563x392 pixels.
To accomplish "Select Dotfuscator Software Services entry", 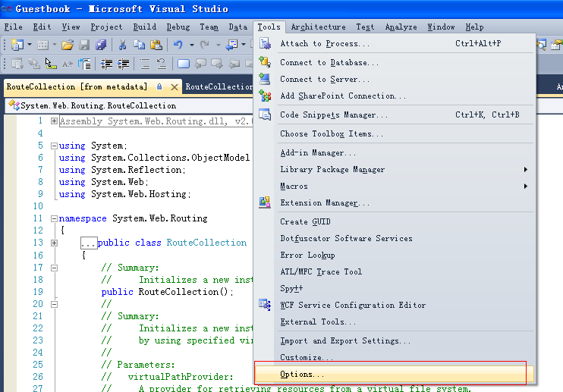I will pos(395,238).
